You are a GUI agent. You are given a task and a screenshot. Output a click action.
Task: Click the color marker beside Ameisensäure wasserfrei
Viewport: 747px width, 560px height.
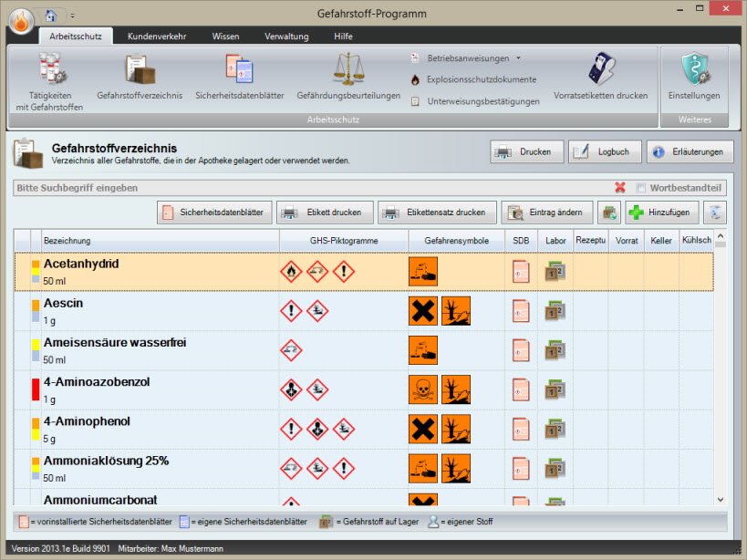point(36,350)
